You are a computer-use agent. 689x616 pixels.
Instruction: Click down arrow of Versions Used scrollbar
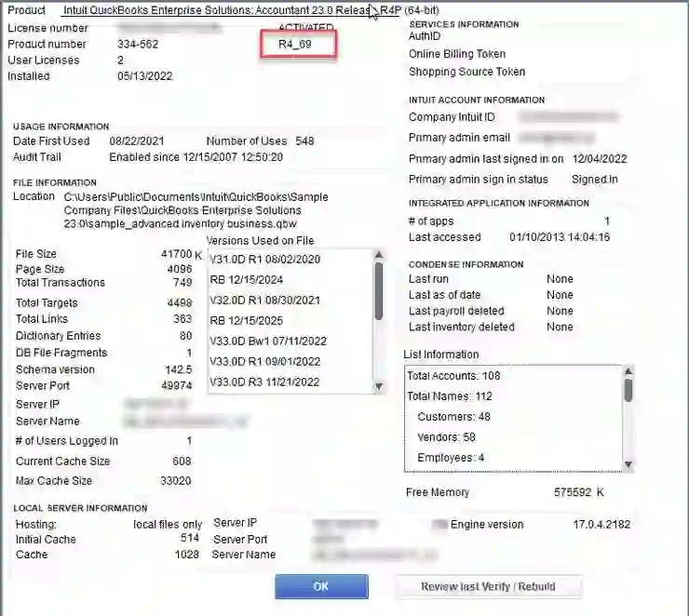(x=379, y=386)
